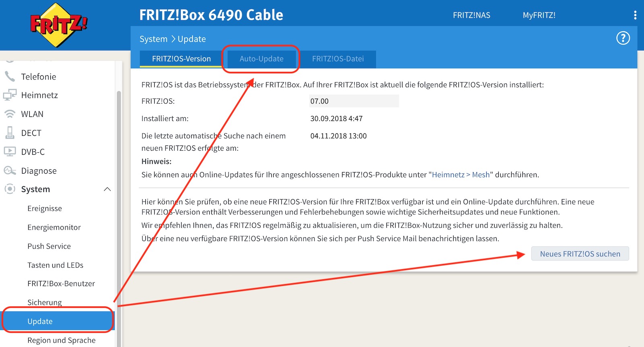Image resolution: width=644 pixels, height=347 pixels.
Task: Click the Update breadcrumb text
Action: click(192, 39)
